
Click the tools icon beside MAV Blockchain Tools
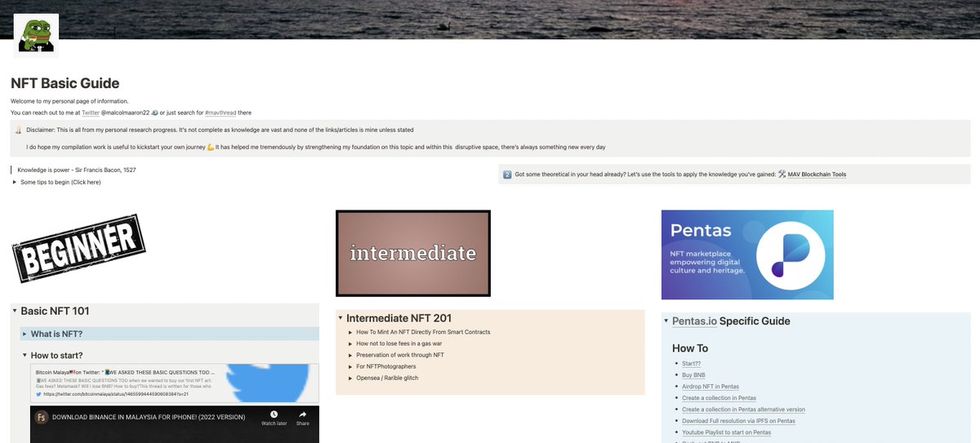click(782, 175)
